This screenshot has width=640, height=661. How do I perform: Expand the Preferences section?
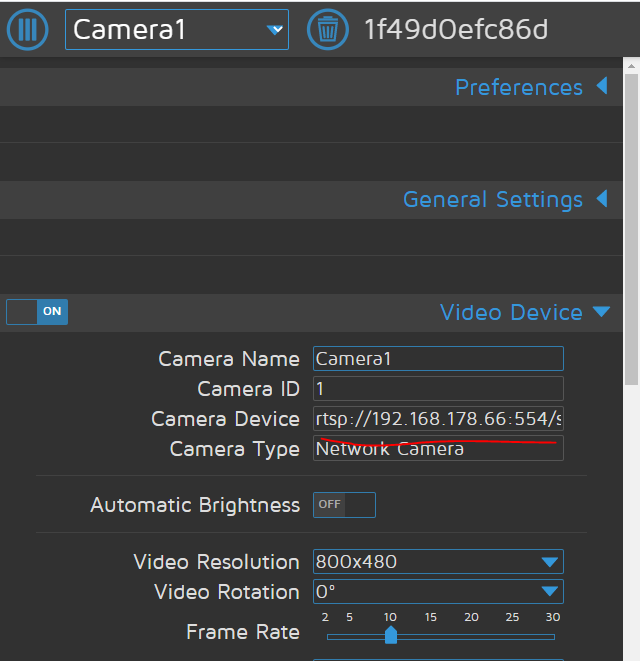(602, 87)
